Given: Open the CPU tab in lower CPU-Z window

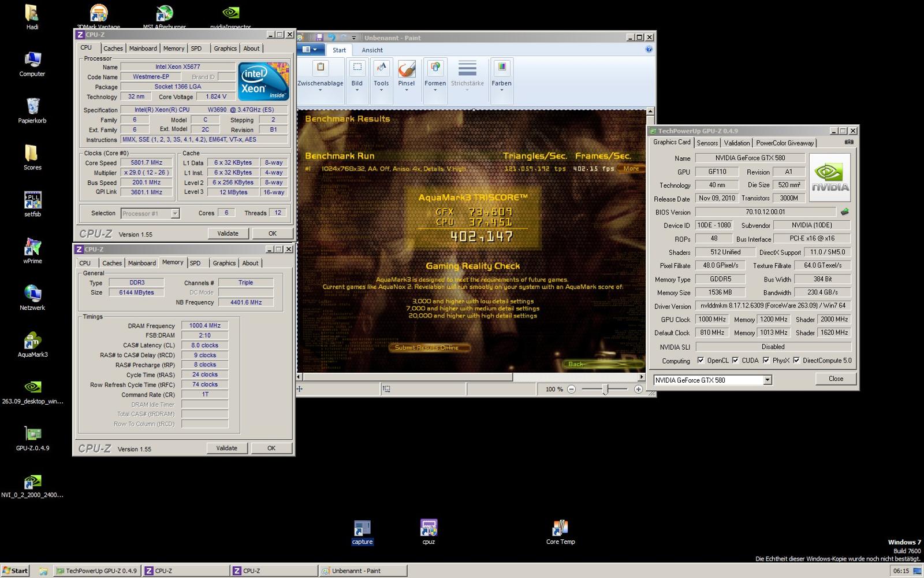Looking at the screenshot, I should pyautogui.click(x=85, y=263).
